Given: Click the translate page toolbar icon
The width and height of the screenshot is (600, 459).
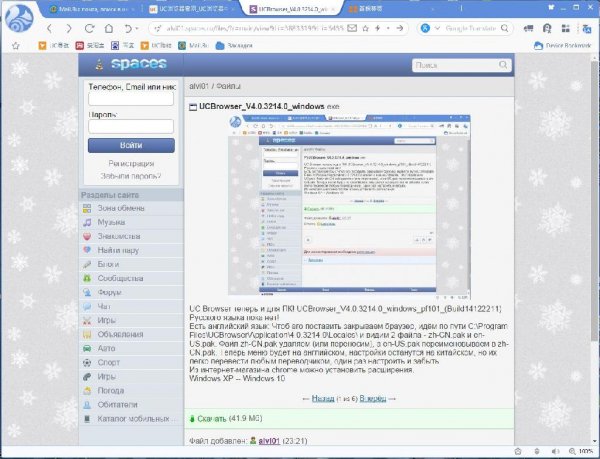Looking at the screenshot, I should (586, 28).
